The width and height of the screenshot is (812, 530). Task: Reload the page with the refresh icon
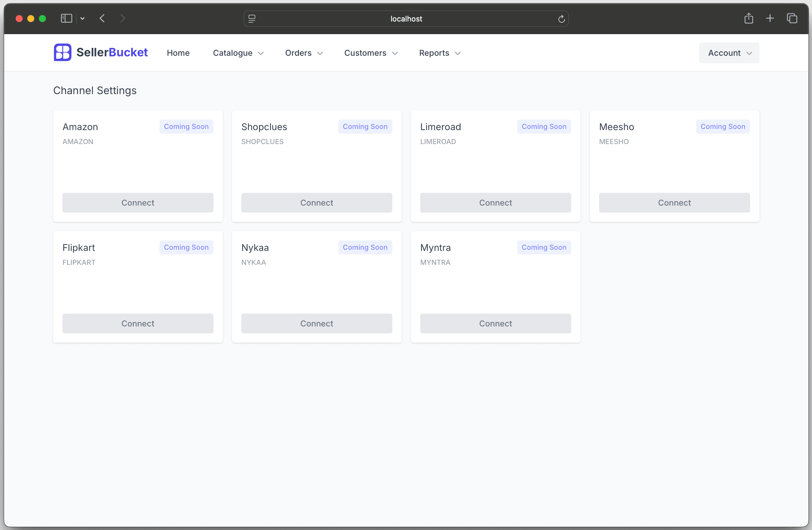click(x=561, y=19)
